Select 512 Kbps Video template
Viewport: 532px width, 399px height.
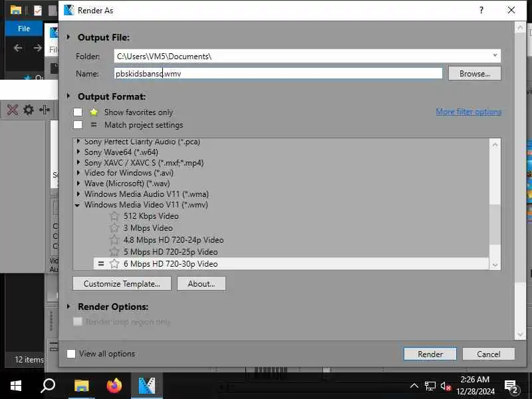(x=151, y=215)
